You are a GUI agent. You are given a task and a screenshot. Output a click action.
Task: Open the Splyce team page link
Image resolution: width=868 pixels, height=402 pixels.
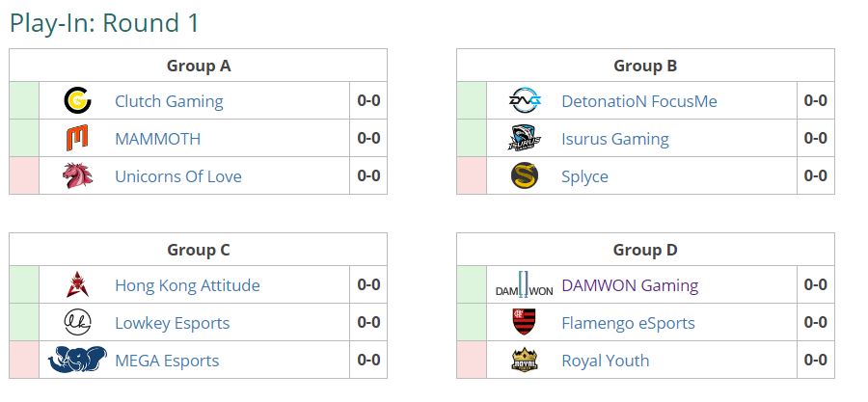point(584,176)
